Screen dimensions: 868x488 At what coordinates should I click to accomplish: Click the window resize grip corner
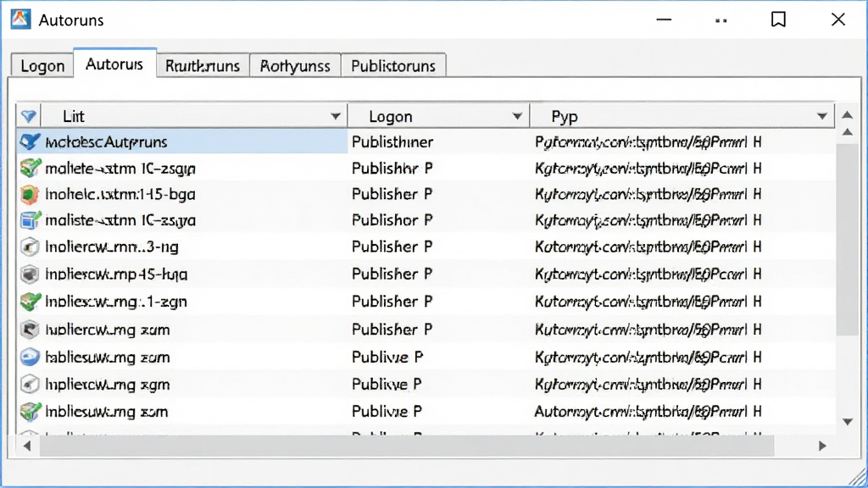click(858, 478)
